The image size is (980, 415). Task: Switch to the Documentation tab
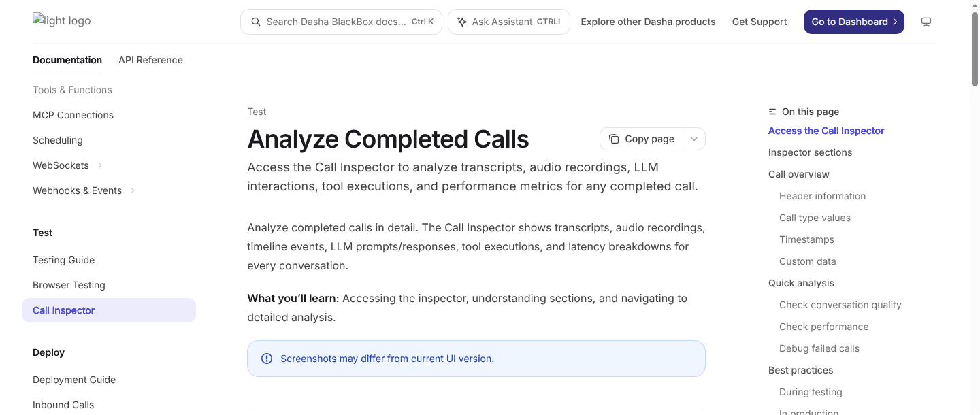pyautogui.click(x=67, y=60)
